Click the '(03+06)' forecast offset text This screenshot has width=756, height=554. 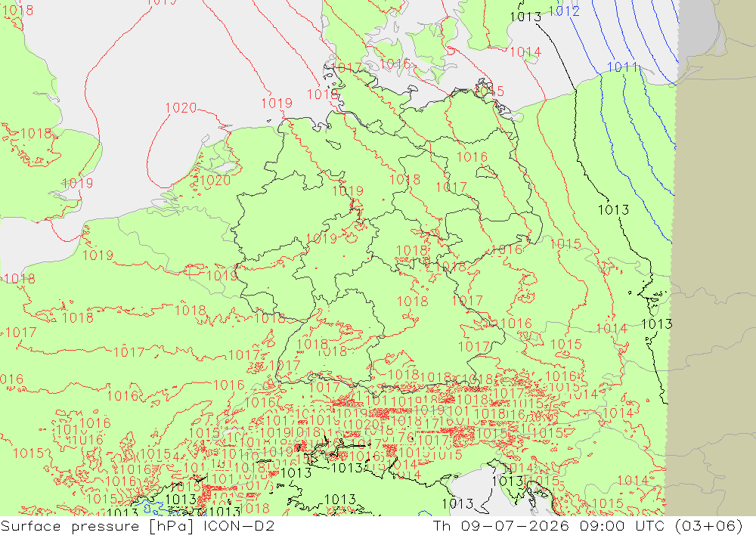click(709, 526)
